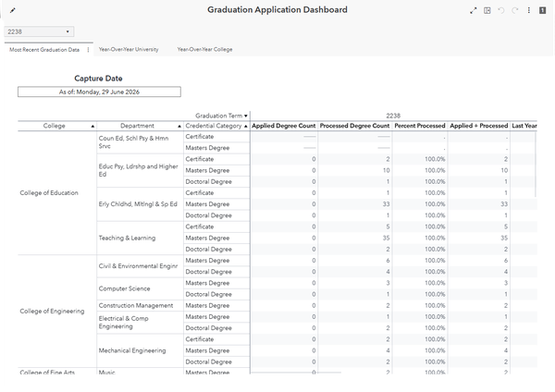
Task: Open options beside Most Recent Graduation Data
Action: click(88, 50)
